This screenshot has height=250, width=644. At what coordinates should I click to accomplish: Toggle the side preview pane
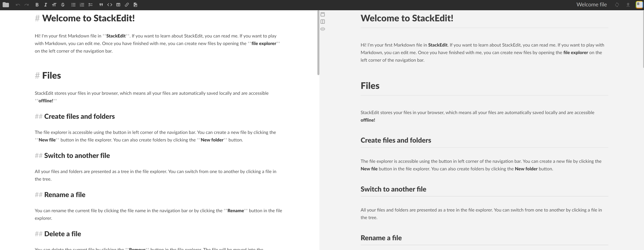point(322,22)
